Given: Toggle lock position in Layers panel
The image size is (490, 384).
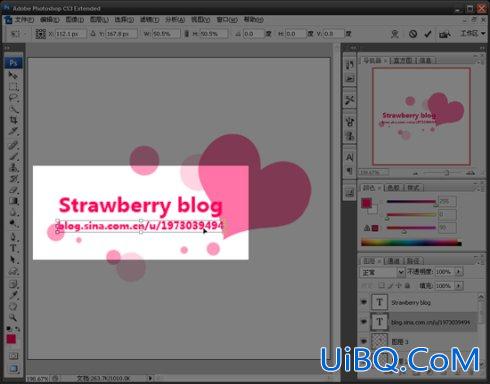Looking at the screenshot, I should coord(399,286).
